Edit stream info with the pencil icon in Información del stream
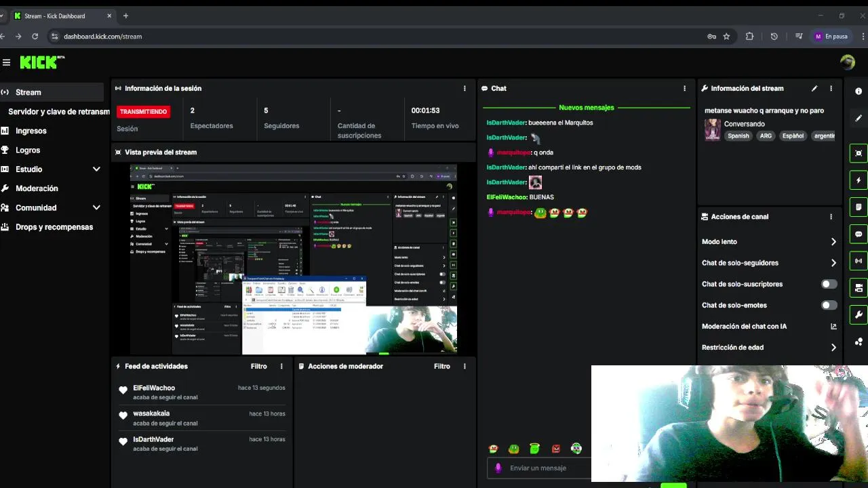The height and width of the screenshot is (488, 868). click(x=814, y=88)
